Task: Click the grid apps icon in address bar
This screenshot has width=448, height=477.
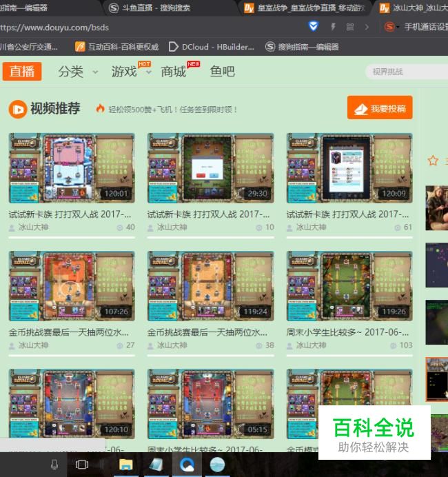Action: 350,27
